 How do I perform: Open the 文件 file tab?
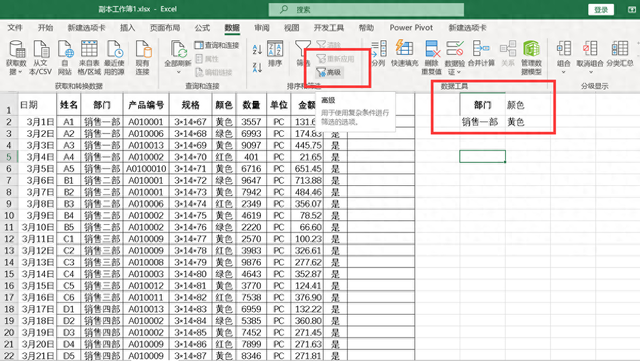click(15, 28)
